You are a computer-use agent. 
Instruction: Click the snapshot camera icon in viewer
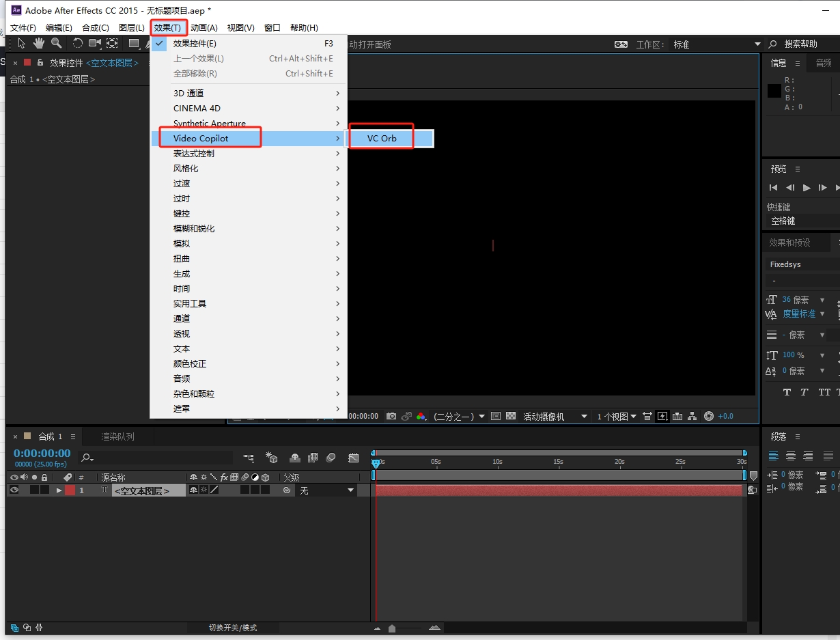pos(391,416)
